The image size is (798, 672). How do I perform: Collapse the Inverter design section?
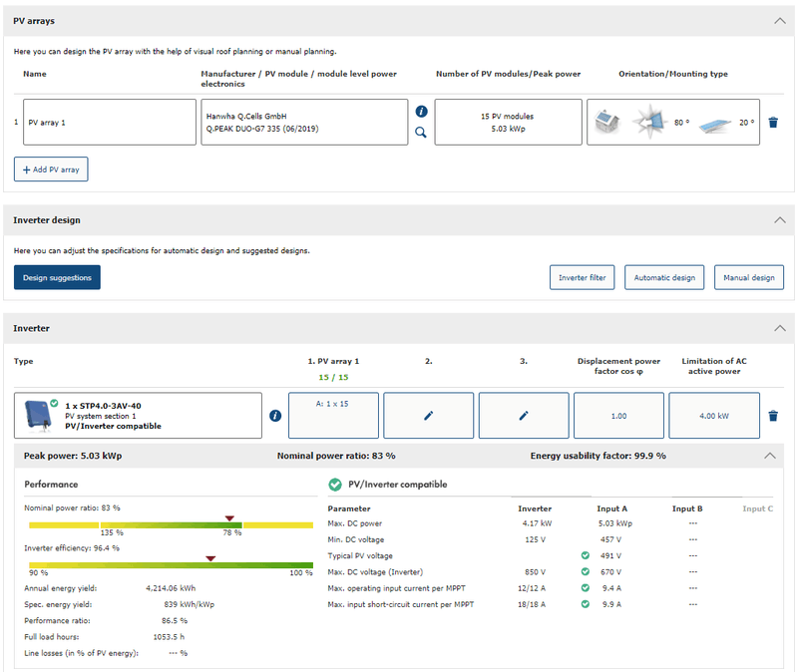pos(779,220)
